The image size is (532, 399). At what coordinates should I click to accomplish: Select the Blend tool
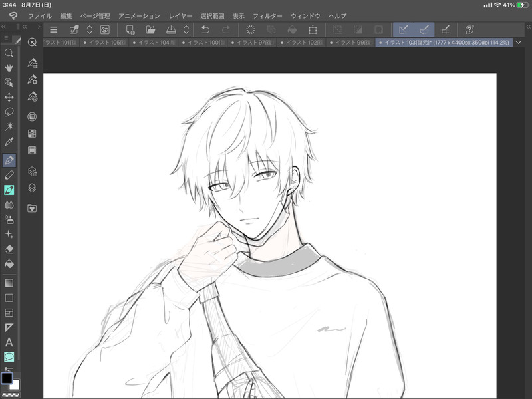9,205
